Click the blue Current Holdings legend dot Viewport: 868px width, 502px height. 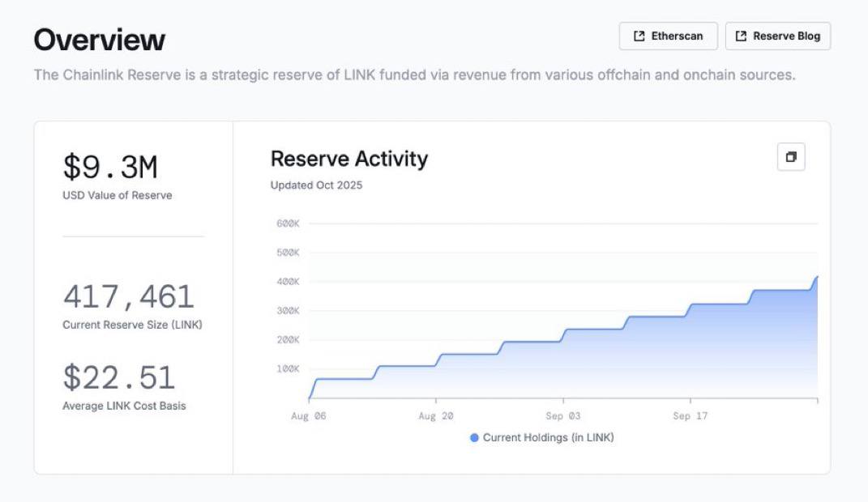coord(474,438)
